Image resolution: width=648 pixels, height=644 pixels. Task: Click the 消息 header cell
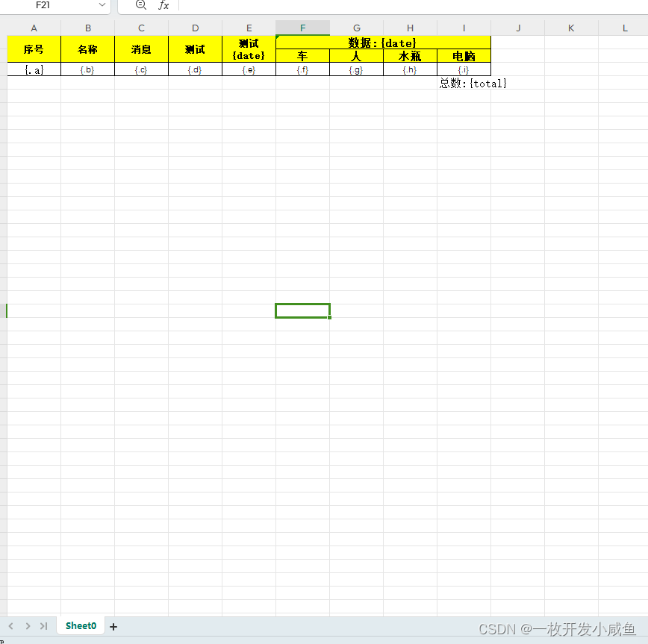point(141,49)
